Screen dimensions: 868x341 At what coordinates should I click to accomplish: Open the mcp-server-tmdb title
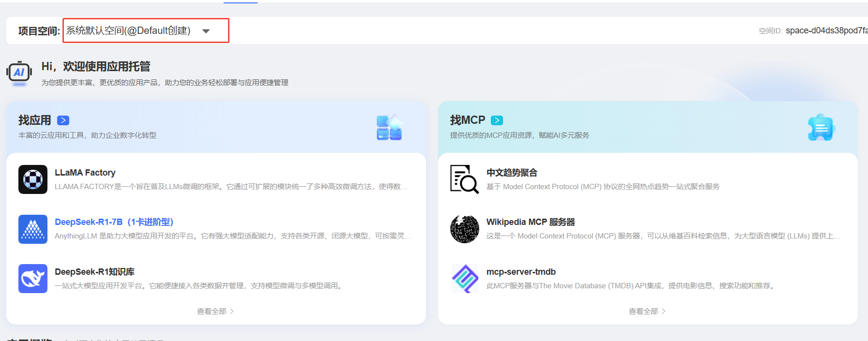coord(521,272)
